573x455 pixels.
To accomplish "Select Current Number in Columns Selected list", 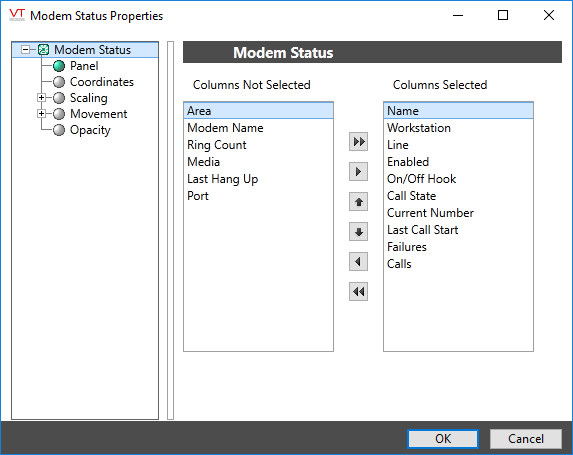I will pyautogui.click(x=458, y=213).
